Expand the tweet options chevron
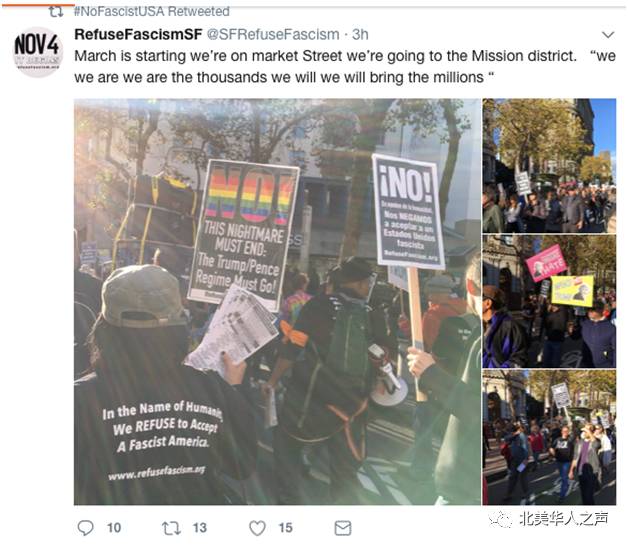 [608, 35]
